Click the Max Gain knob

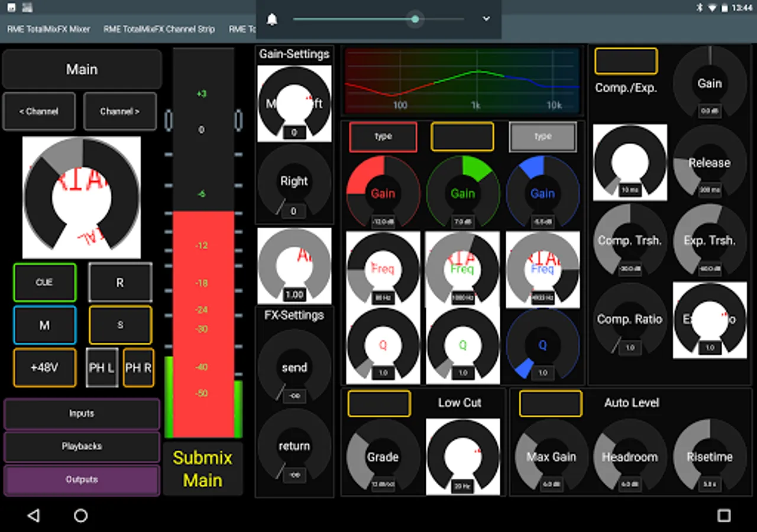tap(551, 457)
